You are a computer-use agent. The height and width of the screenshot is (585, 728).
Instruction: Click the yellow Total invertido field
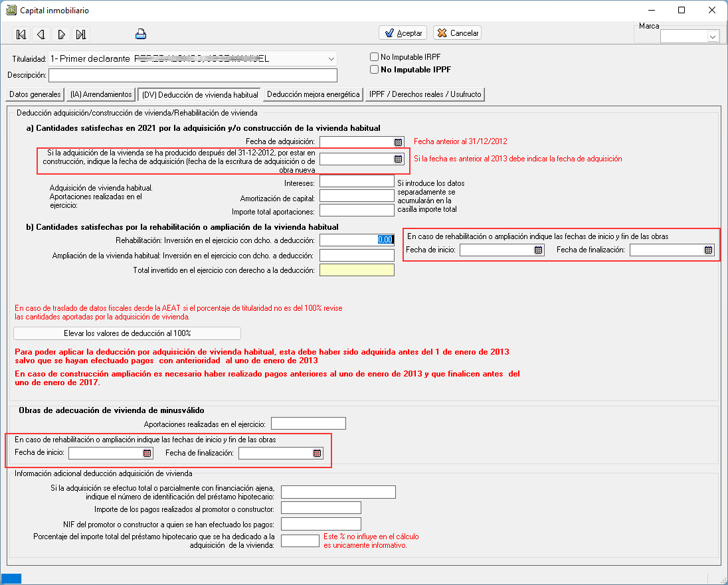click(357, 270)
